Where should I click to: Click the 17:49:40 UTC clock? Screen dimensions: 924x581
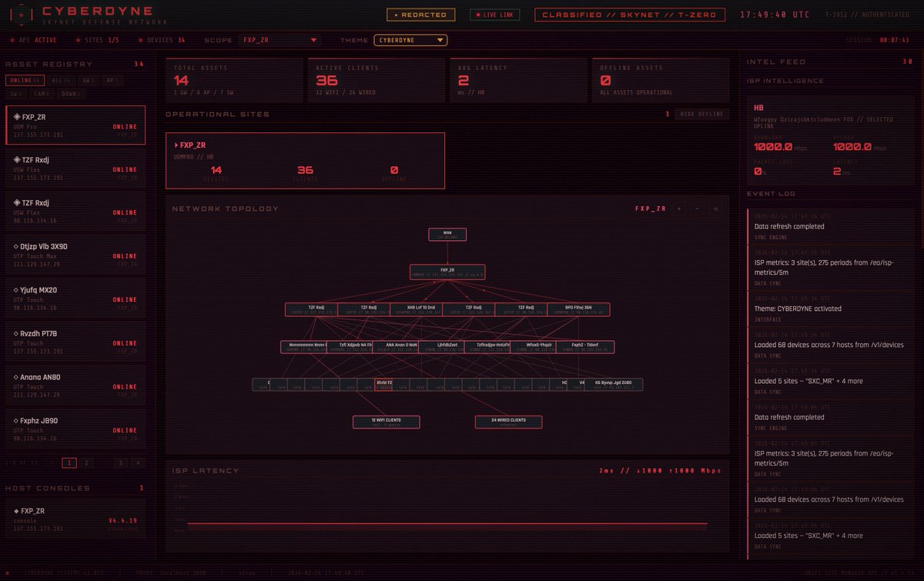[x=775, y=15]
